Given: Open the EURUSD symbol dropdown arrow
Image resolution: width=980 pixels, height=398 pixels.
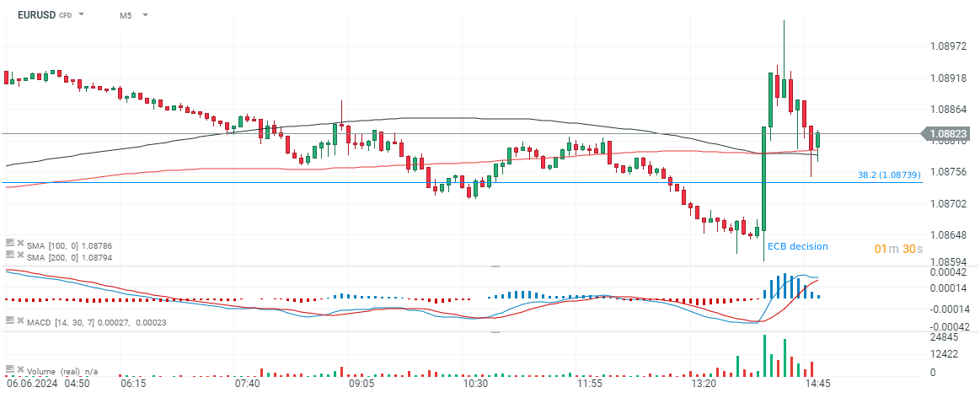Looking at the screenshot, I should 82,14.
